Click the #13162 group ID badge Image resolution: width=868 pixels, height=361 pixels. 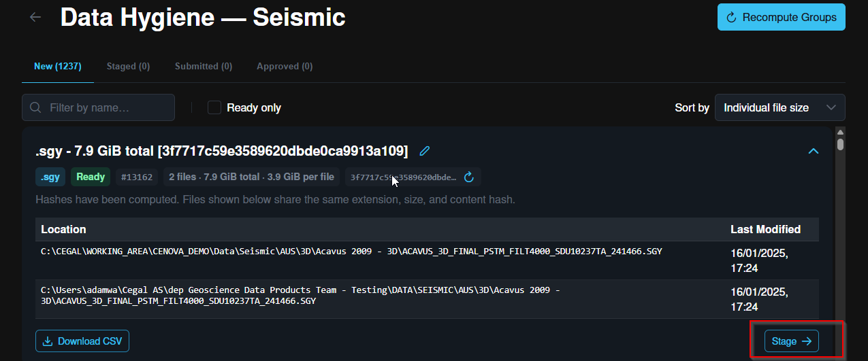coord(137,177)
